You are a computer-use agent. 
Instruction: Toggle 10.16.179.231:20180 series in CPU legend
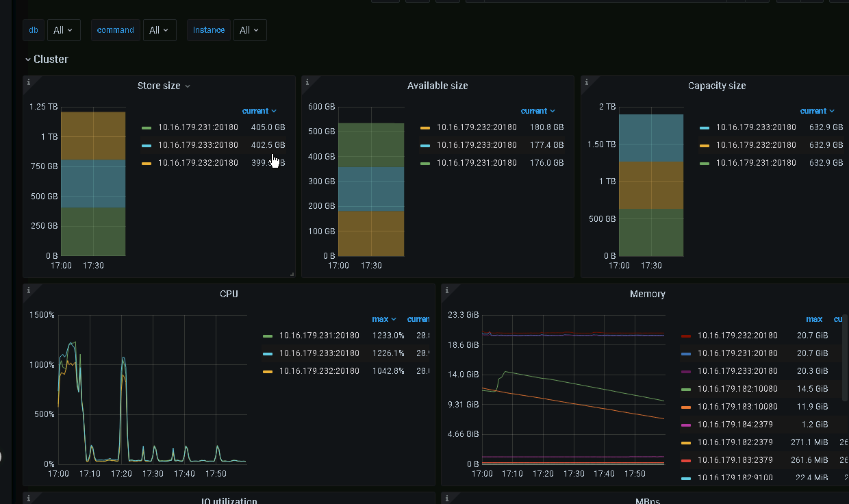click(x=319, y=336)
